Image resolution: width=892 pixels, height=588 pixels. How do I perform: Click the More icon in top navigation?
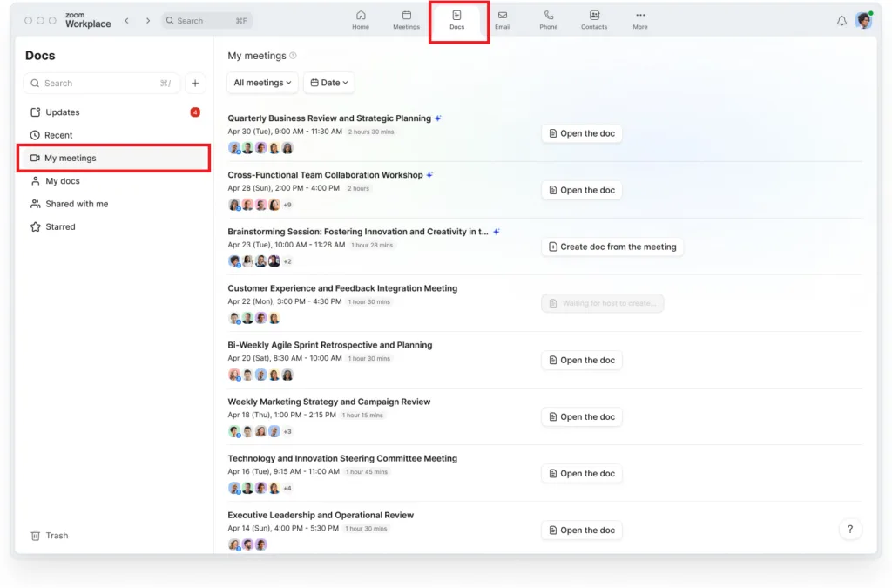[639, 19]
